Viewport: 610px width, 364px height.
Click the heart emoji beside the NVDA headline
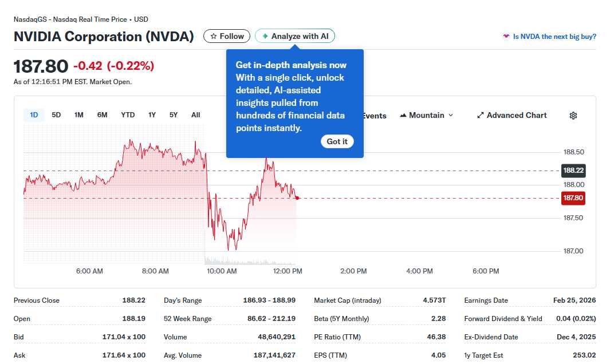pyautogui.click(x=506, y=36)
